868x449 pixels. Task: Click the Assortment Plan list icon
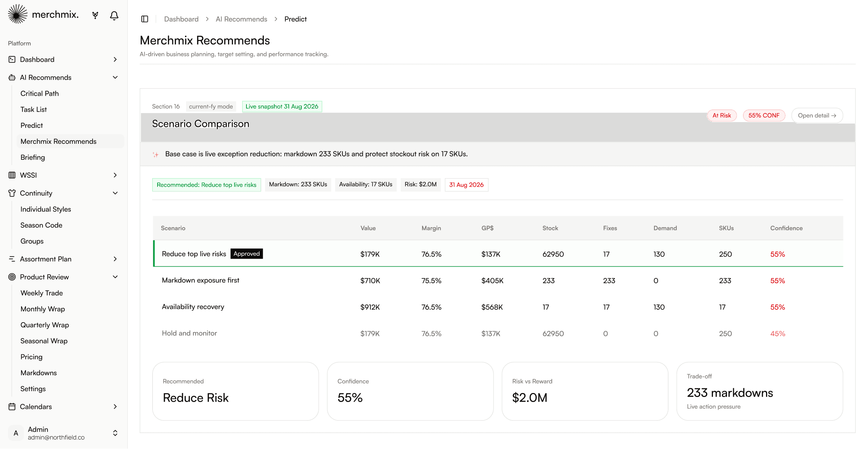12,259
